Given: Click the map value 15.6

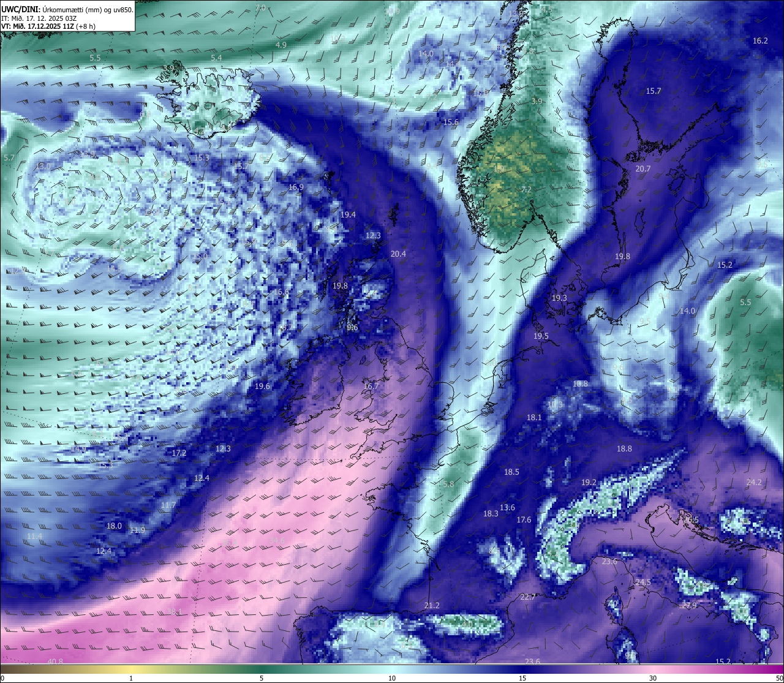Looking at the screenshot, I should pos(451,123).
